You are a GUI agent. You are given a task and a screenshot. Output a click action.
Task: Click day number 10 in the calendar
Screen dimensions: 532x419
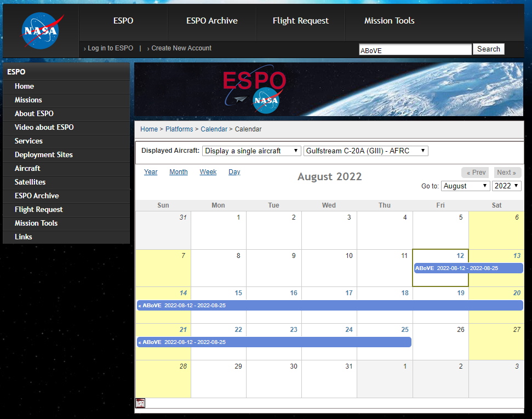point(349,256)
